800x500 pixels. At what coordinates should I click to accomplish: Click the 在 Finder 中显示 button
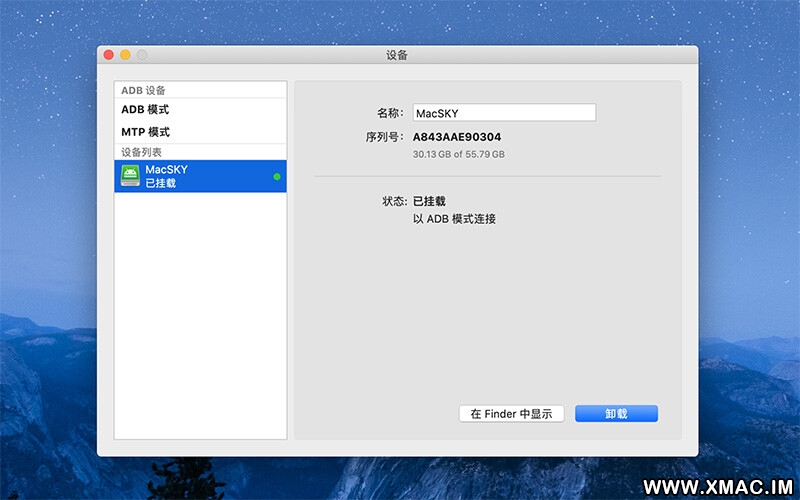coord(511,413)
